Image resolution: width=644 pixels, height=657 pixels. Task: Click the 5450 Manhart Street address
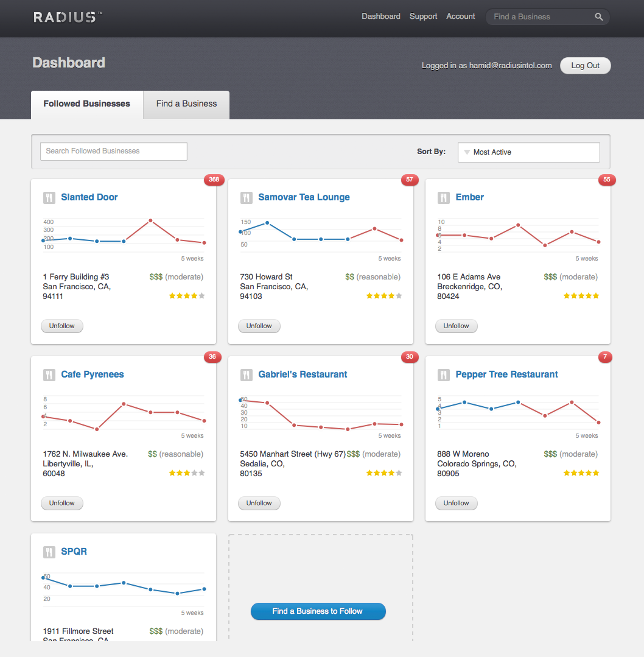(x=293, y=464)
